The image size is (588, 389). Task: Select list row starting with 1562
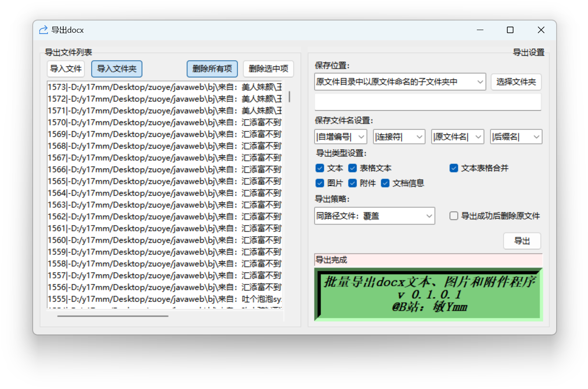click(165, 216)
